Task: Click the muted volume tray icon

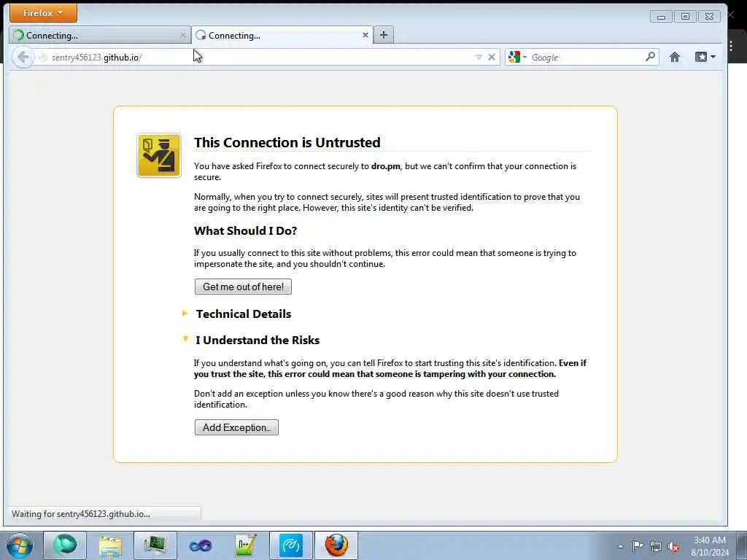Action: [x=673, y=546]
